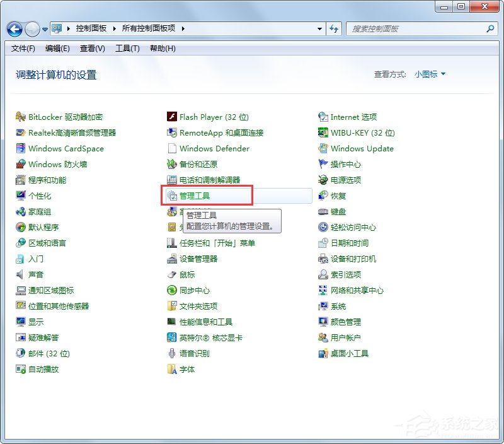This screenshot has width=504, height=444.
Task: Open Flash Player (32 位) settings
Action: pos(213,117)
